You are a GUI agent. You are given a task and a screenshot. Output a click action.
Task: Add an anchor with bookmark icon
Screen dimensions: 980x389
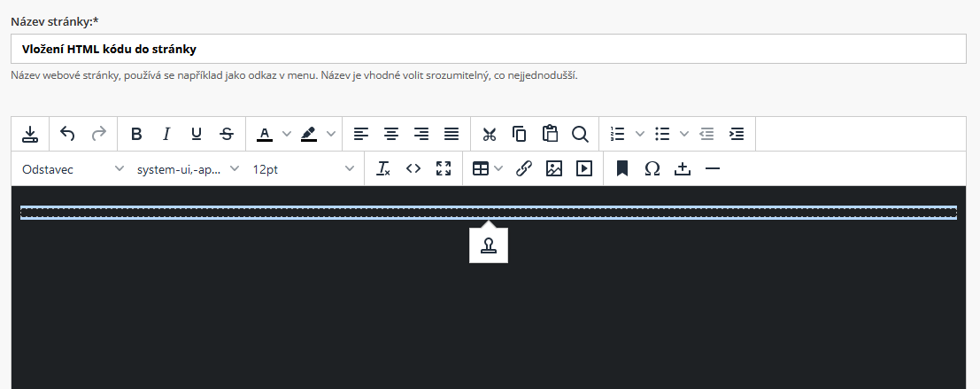click(622, 168)
